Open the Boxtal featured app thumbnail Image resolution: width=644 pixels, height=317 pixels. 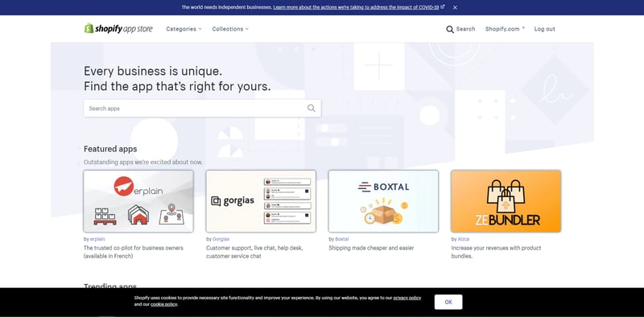[383, 201]
